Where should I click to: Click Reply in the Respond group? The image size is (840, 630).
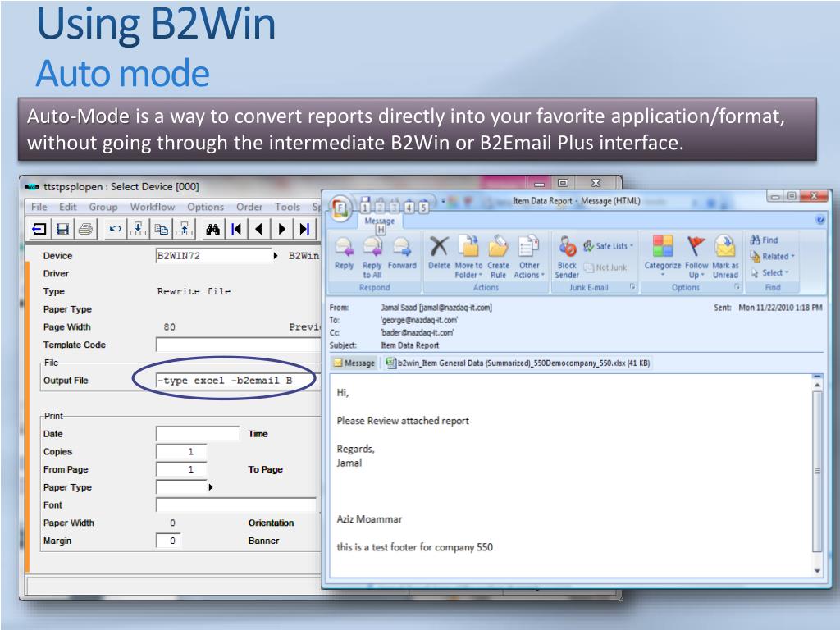tap(344, 253)
